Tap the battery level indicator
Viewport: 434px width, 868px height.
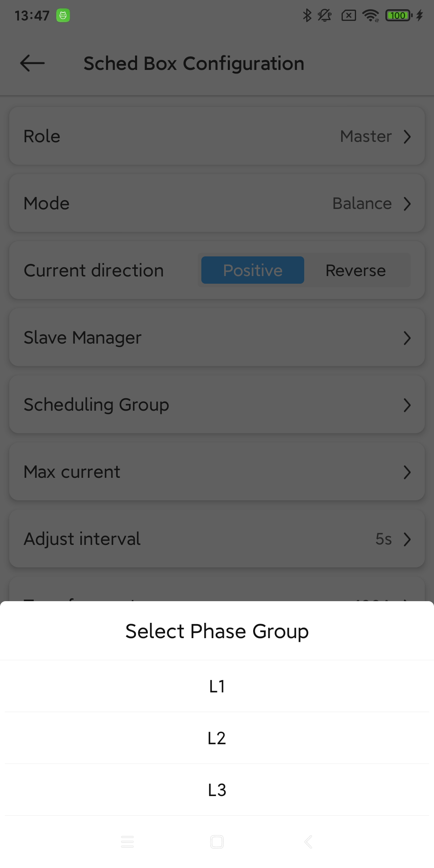point(398,16)
